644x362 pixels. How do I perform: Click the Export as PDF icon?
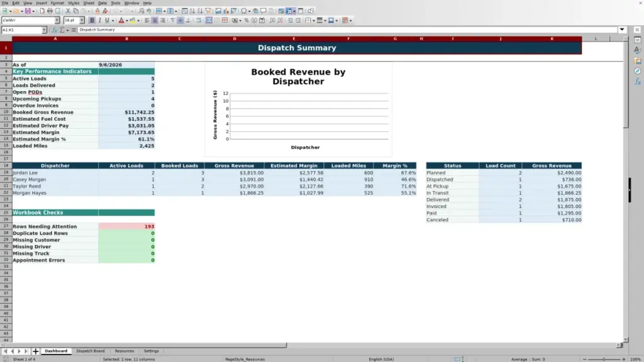pos(42,11)
